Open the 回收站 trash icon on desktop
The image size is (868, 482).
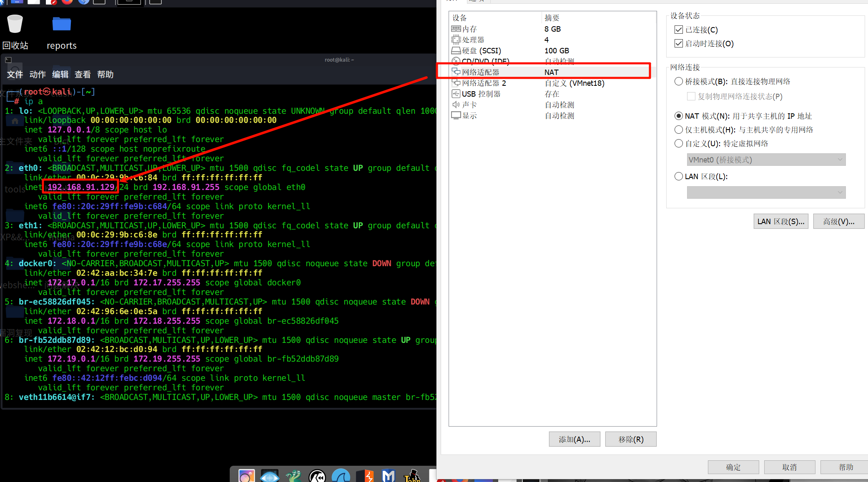coord(15,24)
